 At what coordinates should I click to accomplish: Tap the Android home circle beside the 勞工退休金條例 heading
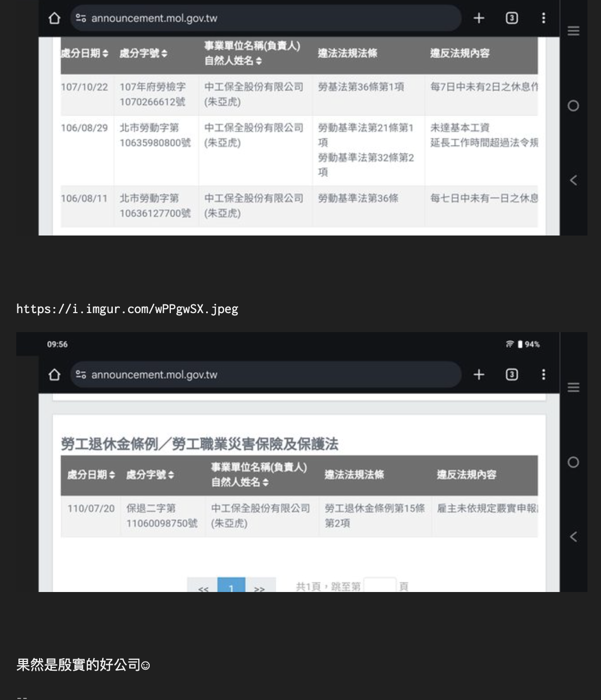pos(573,462)
